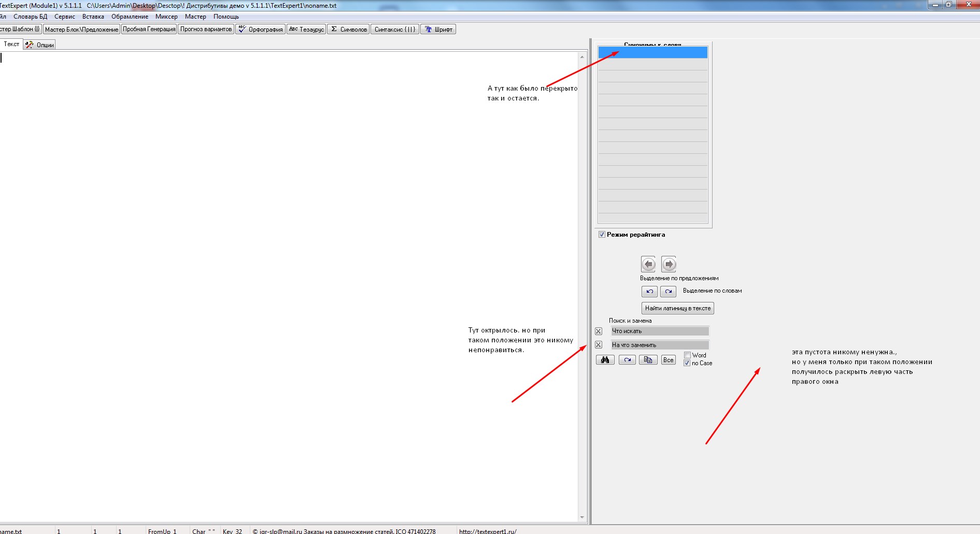Click the Все replace-all button
This screenshot has height=534, width=980.
(669, 360)
